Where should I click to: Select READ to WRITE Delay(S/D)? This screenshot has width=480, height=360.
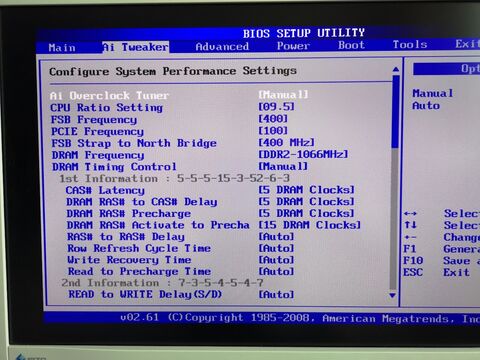145,294
